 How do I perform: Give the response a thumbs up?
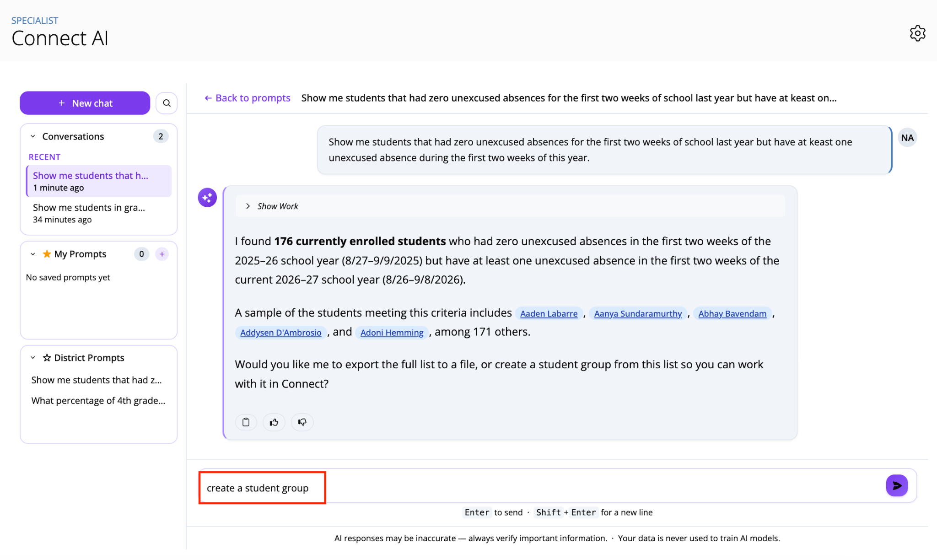point(274,422)
